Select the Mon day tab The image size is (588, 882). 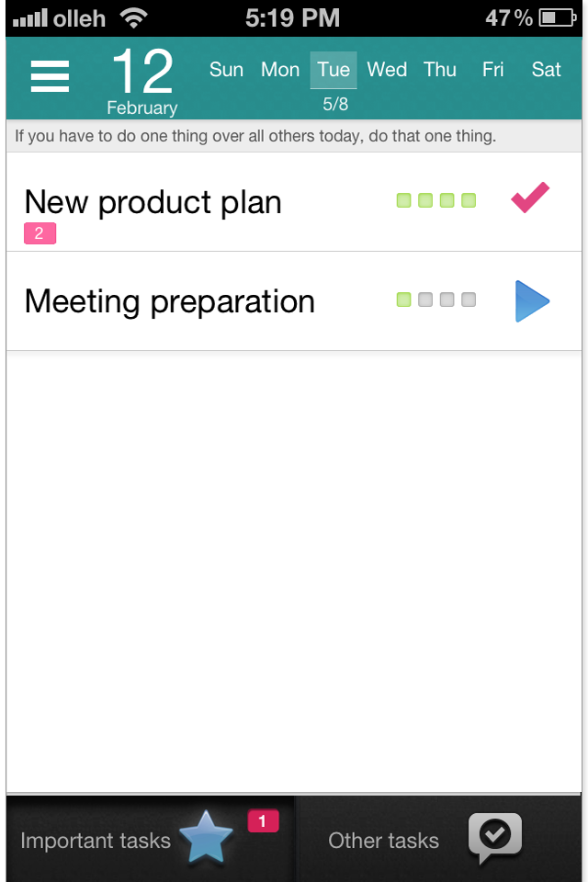pyautogui.click(x=280, y=70)
